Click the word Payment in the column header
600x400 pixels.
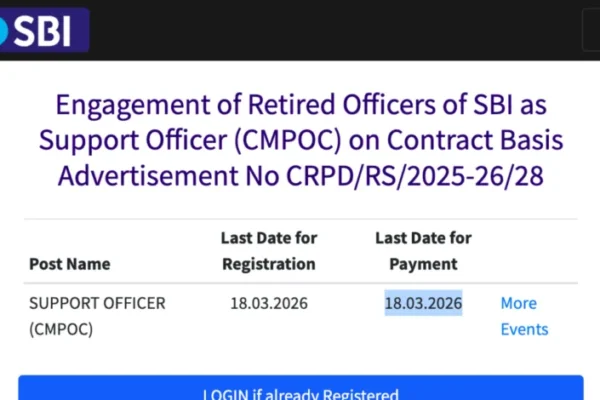423,264
